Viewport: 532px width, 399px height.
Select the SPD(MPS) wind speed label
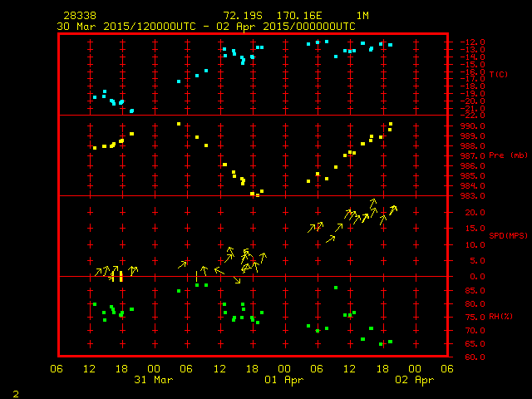(508, 236)
